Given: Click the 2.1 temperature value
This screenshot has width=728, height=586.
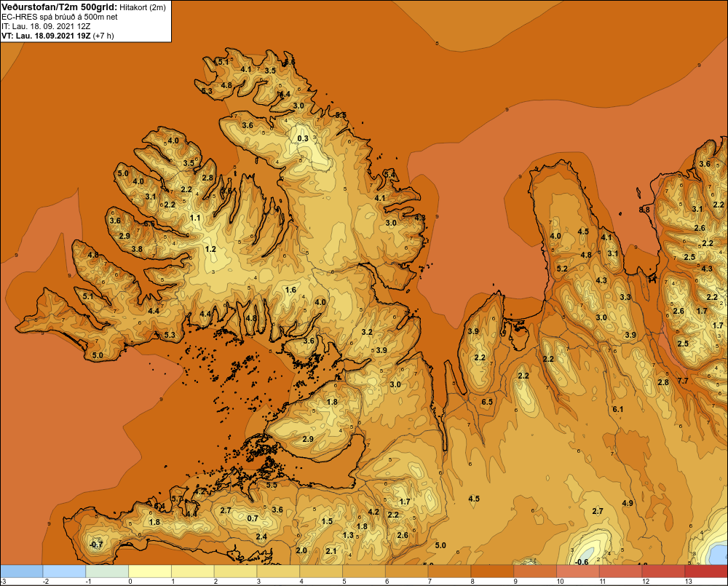Looking at the screenshot, I should [x=331, y=551].
